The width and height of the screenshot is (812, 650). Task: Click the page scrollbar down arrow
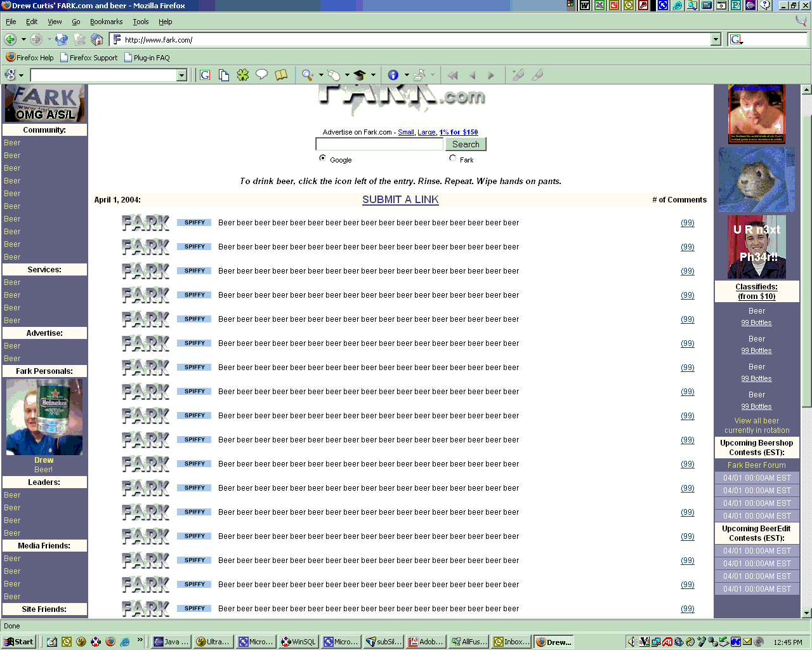[807, 613]
